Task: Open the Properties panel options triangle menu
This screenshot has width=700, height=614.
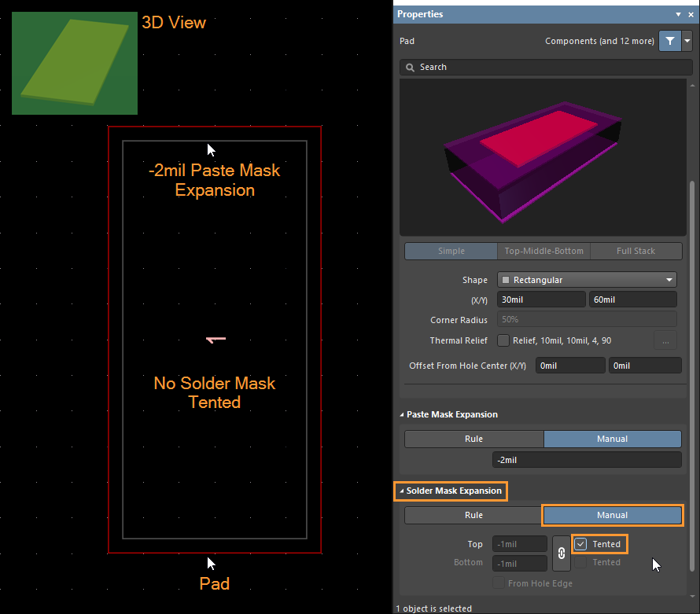Action: 679,15
